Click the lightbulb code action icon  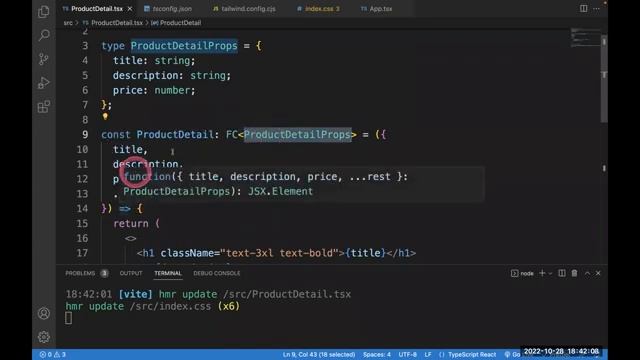pyautogui.click(x=105, y=117)
